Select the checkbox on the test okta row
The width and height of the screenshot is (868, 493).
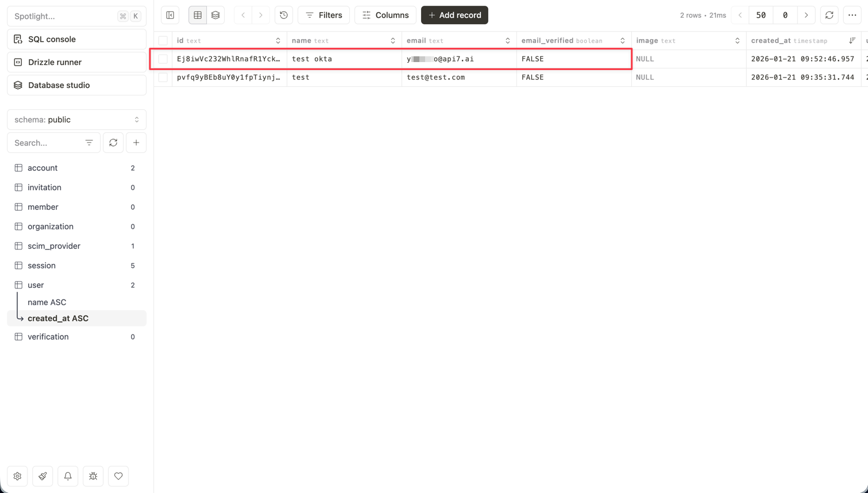pyautogui.click(x=163, y=59)
